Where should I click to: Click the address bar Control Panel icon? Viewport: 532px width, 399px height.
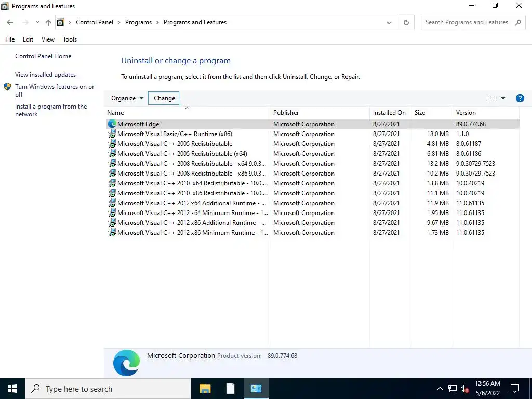(60, 22)
